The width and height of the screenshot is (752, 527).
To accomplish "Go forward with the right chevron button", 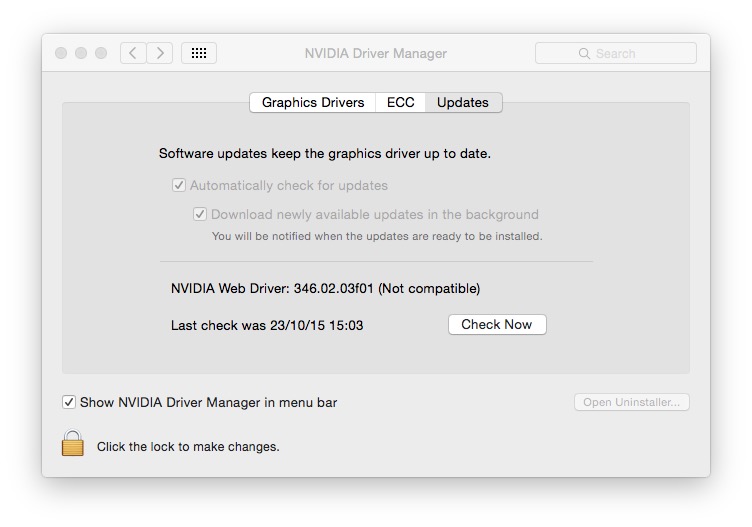I will pos(160,53).
